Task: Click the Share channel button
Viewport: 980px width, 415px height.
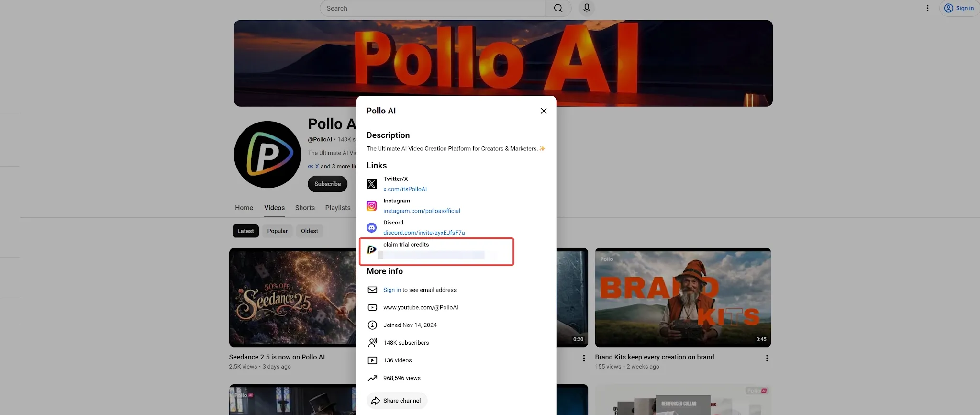Action: [397, 401]
